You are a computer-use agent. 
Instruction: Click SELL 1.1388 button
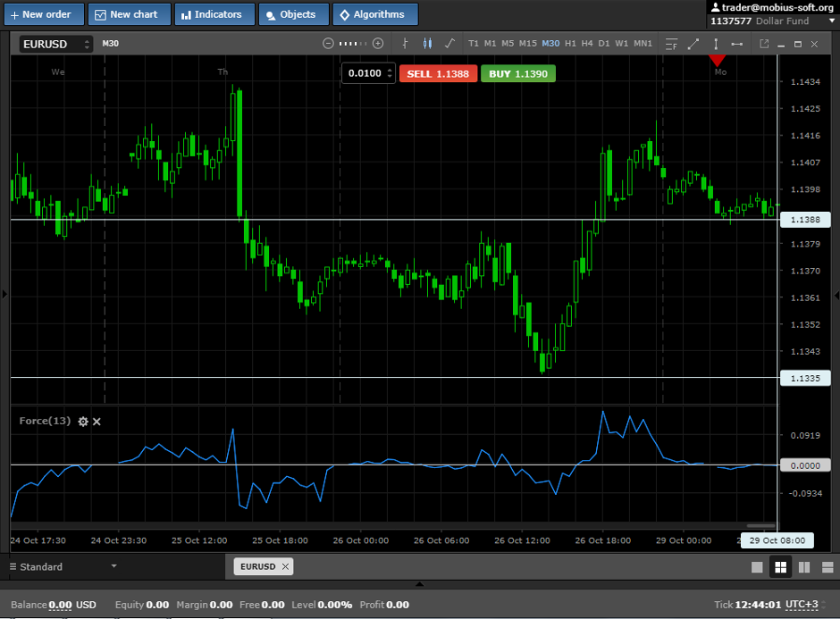point(438,74)
